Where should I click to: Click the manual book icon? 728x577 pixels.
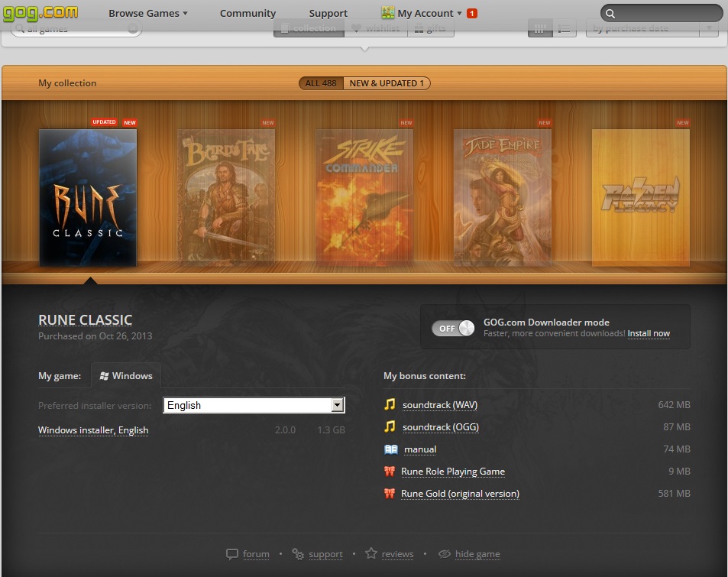pos(391,449)
